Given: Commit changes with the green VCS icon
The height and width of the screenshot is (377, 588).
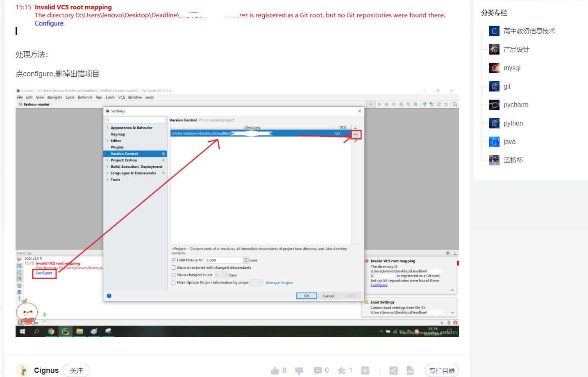Looking at the screenshot, I should (x=431, y=104).
